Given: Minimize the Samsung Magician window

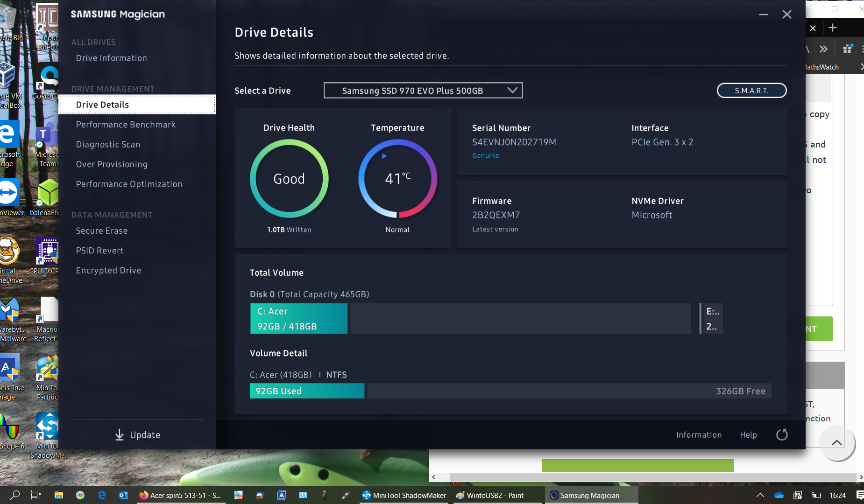Looking at the screenshot, I should coord(764,14).
